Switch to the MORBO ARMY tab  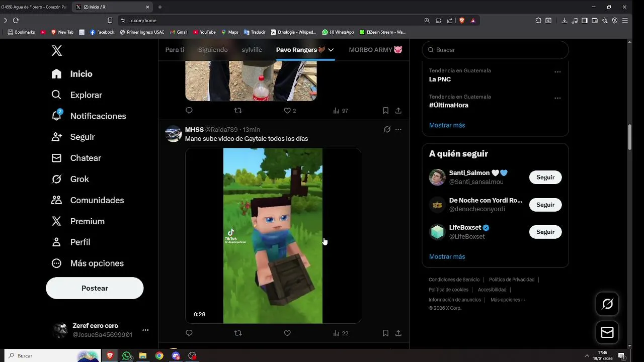[375, 50]
